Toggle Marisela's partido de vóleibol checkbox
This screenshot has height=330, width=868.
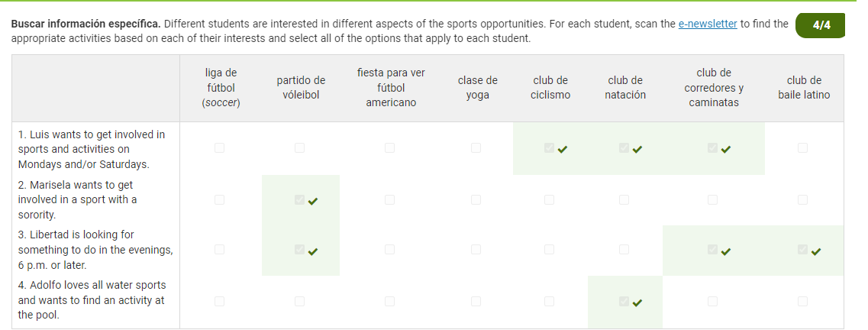tap(299, 200)
